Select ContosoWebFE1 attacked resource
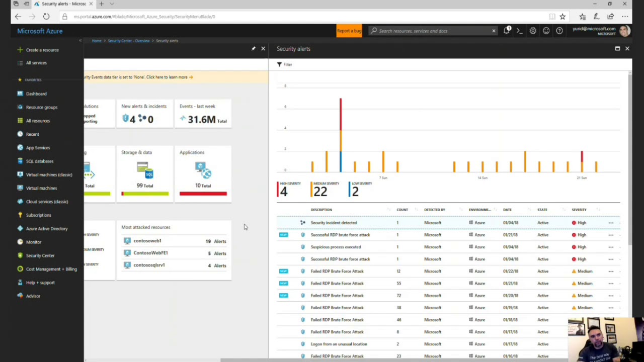Screen dimensions: 644x362 [174, 253]
